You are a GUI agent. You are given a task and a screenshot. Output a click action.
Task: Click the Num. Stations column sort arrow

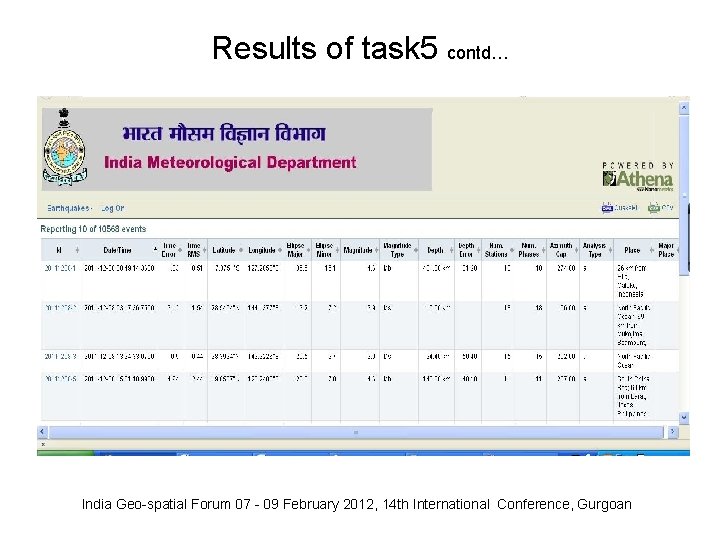click(512, 250)
